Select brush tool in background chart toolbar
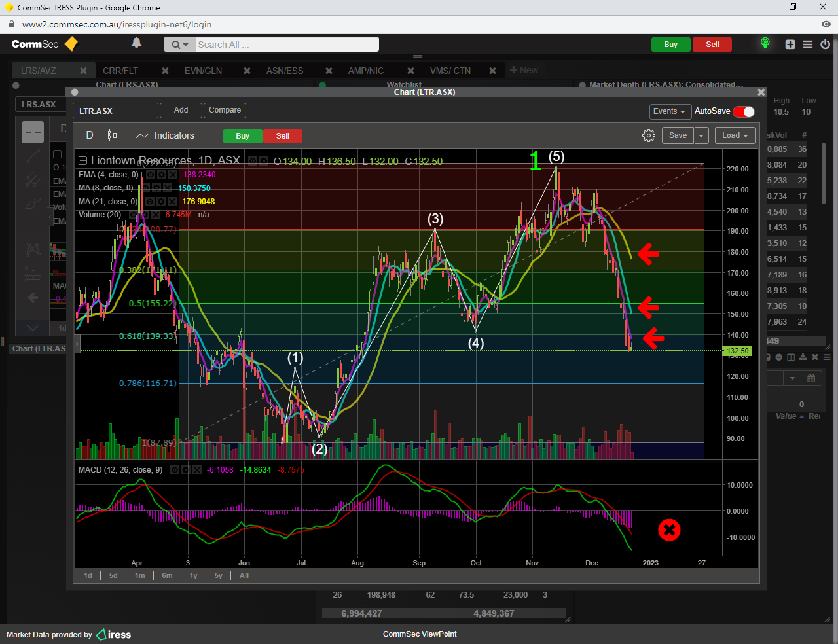Screen dimensions: 838x644 tap(33, 204)
